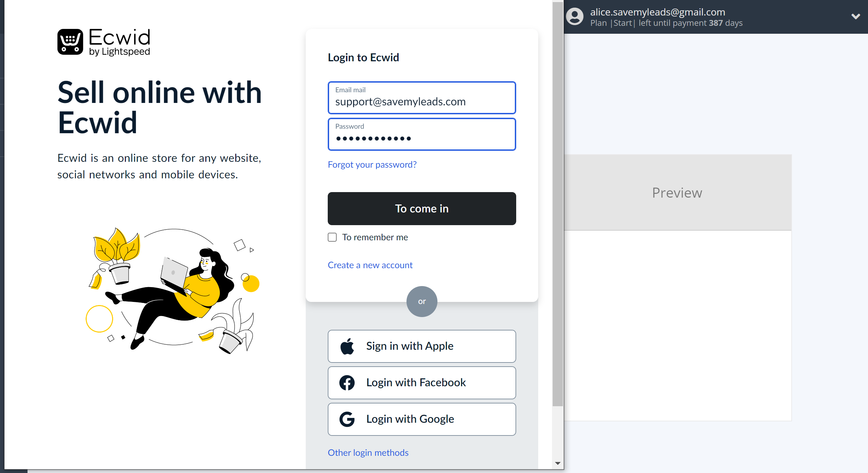Submit login with To come in button
868x473 pixels.
[422, 209]
